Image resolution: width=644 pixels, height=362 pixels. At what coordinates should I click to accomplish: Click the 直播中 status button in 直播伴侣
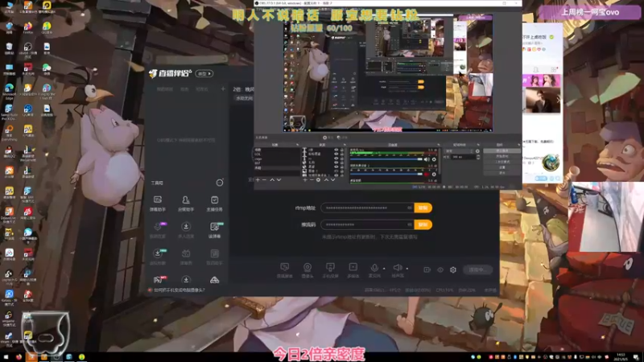pos(477,269)
